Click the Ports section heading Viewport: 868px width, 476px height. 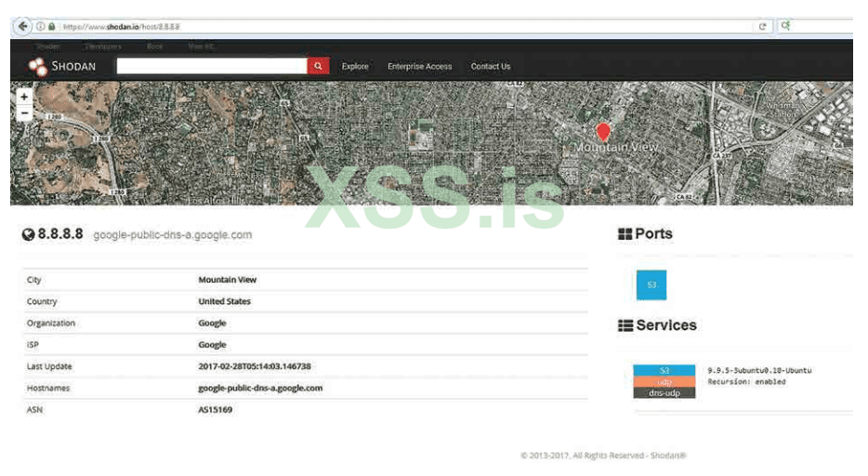[x=653, y=233]
